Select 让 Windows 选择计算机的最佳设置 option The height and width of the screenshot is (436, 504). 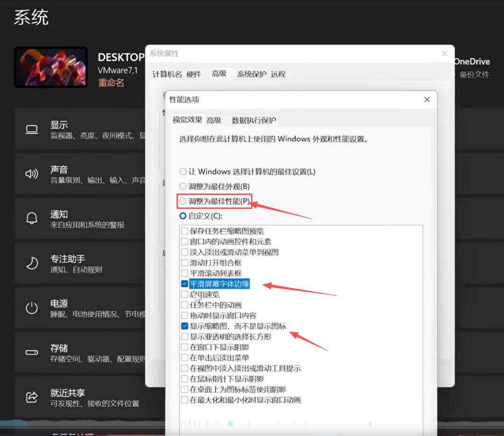click(183, 172)
